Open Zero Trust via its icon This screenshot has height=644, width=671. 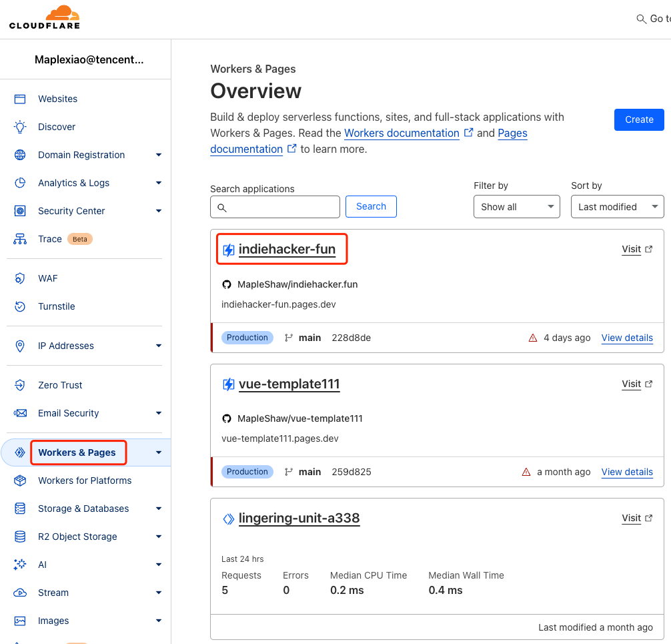19,385
